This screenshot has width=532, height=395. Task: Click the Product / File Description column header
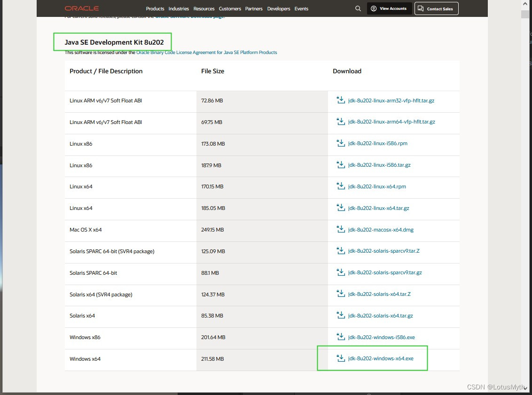[x=106, y=71]
